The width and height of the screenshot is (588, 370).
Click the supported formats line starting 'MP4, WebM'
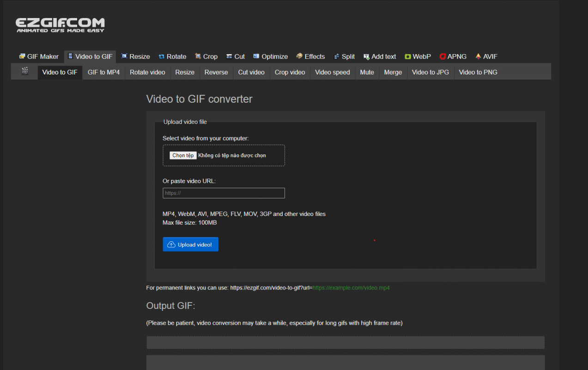244,214
